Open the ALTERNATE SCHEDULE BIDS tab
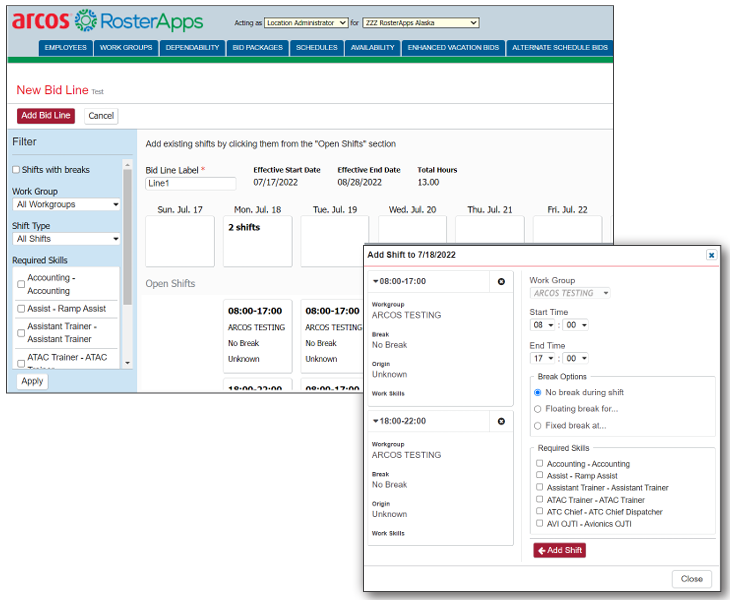Screen dimensions: 730x600 coord(560,48)
